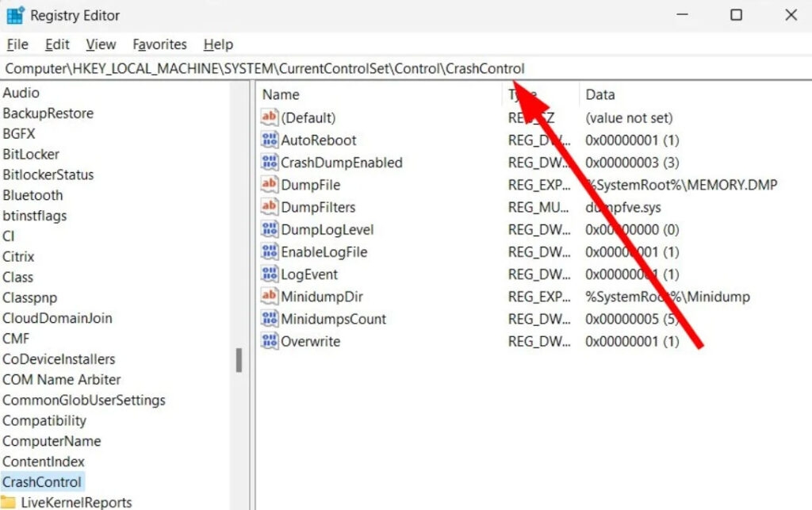The image size is (812, 510).
Task: Select the CI registry key
Action: pos(8,236)
